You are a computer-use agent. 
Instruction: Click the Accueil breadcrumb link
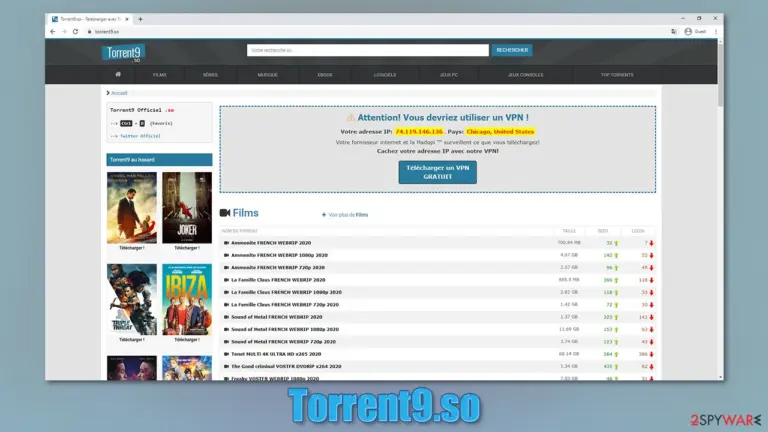[119, 93]
